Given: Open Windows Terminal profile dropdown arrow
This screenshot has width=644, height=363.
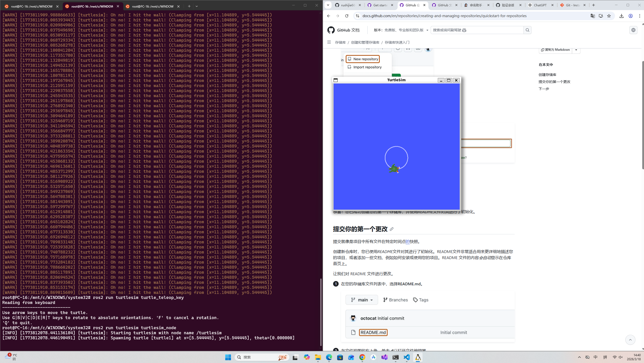Looking at the screenshot, I should [197, 6].
